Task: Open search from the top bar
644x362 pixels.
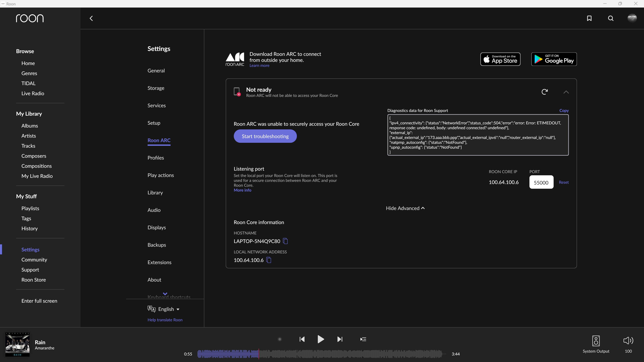Action: pos(610,18)
